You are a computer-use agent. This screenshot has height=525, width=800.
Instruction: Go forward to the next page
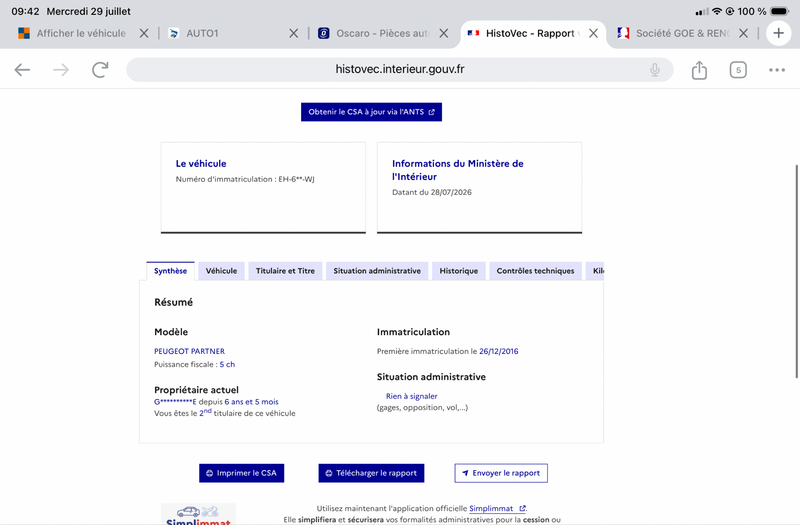pyautogui.click(x=61, y=69)
